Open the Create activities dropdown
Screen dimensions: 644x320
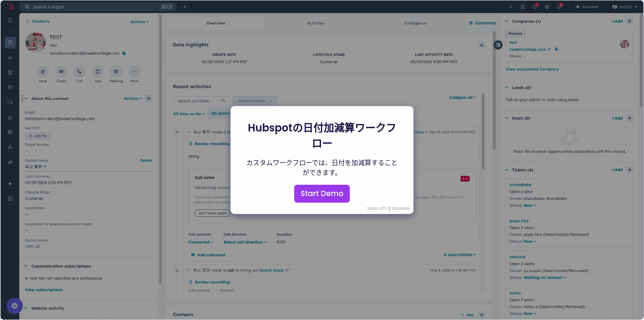(255, 101)
